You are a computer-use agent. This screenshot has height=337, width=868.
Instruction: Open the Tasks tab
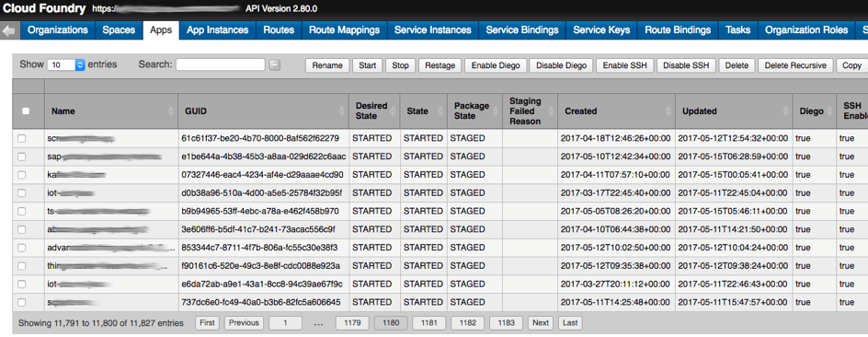point(738,30)
